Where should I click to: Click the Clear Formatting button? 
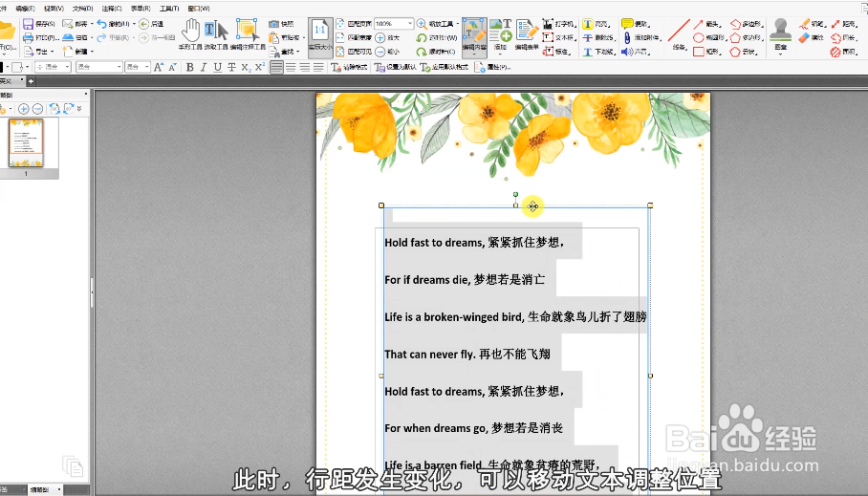349,67
